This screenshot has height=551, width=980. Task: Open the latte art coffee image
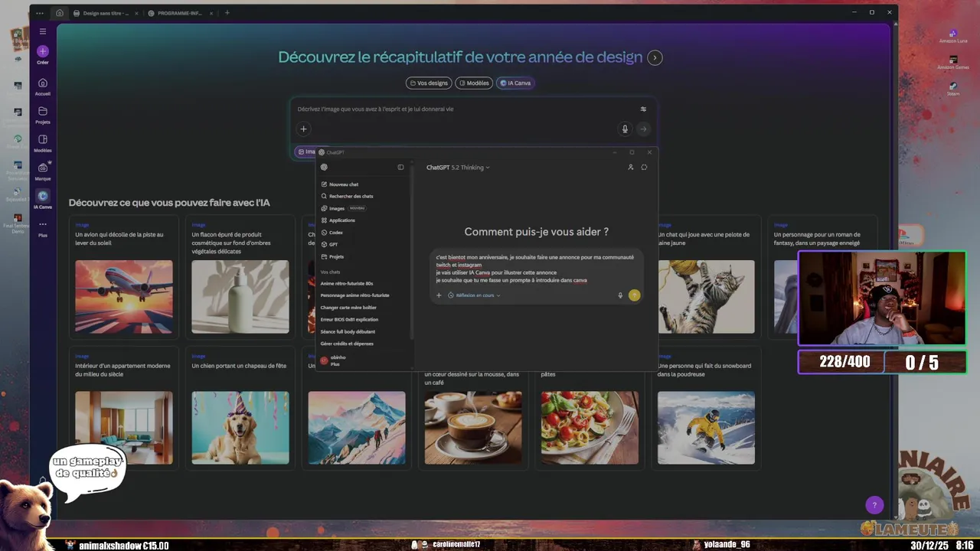pos(473,428)
